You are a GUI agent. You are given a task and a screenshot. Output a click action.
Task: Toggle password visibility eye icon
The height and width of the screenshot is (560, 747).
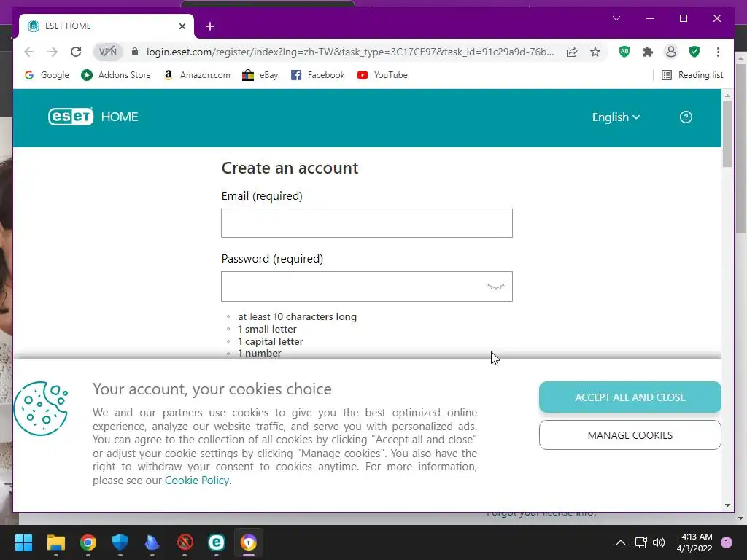495,287
